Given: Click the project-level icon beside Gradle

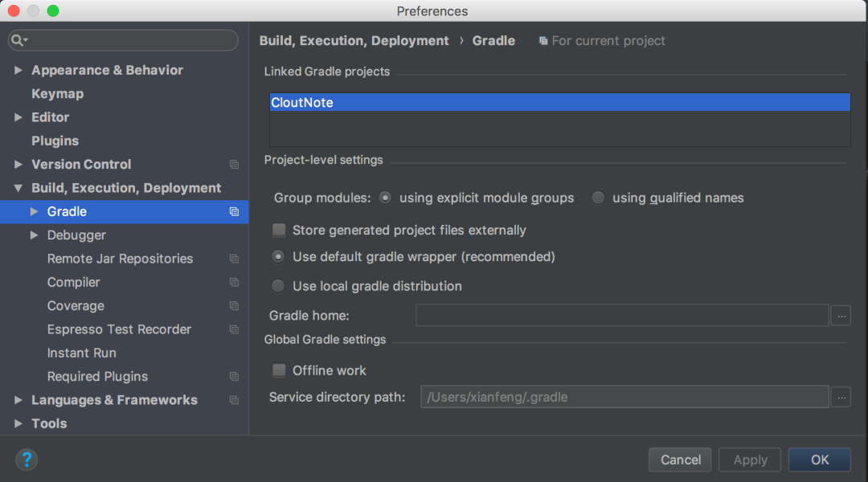Looking at the screenshot, I should pyautogui.click(x=234, y=211).
